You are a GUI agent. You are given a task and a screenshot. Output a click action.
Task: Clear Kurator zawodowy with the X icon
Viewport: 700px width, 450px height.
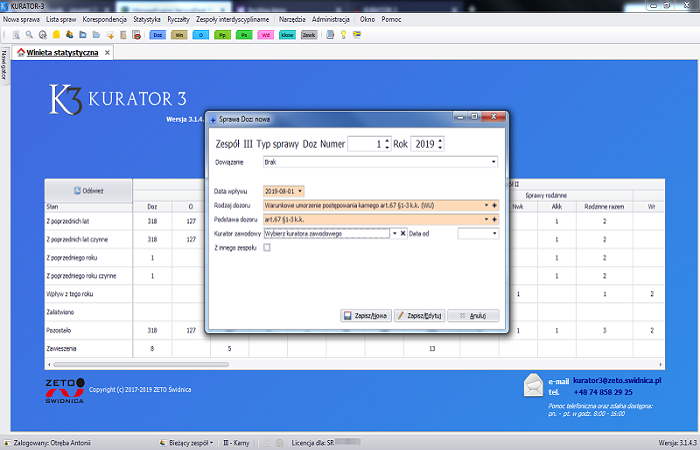tap(403, 233)
